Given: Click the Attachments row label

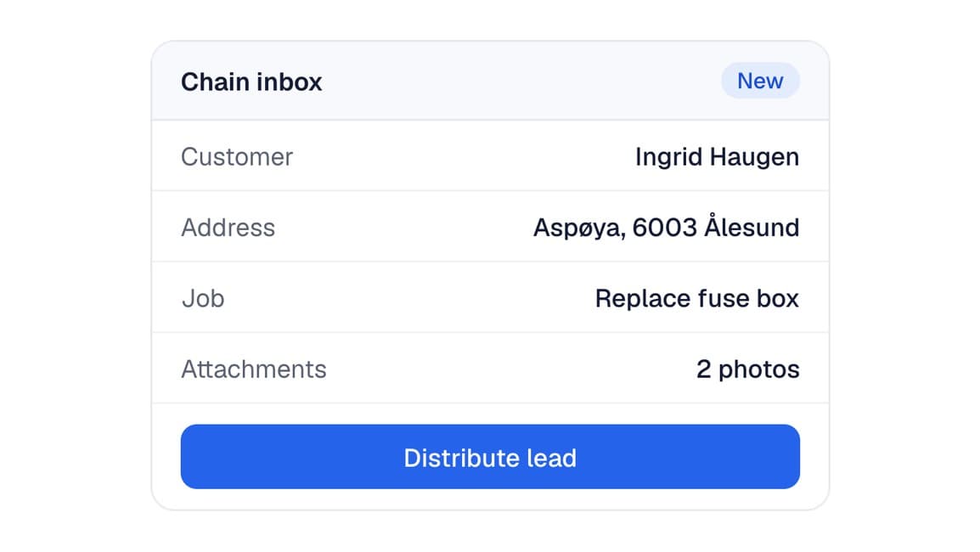Looking at the screenshot, I should (x=254, y=369).
